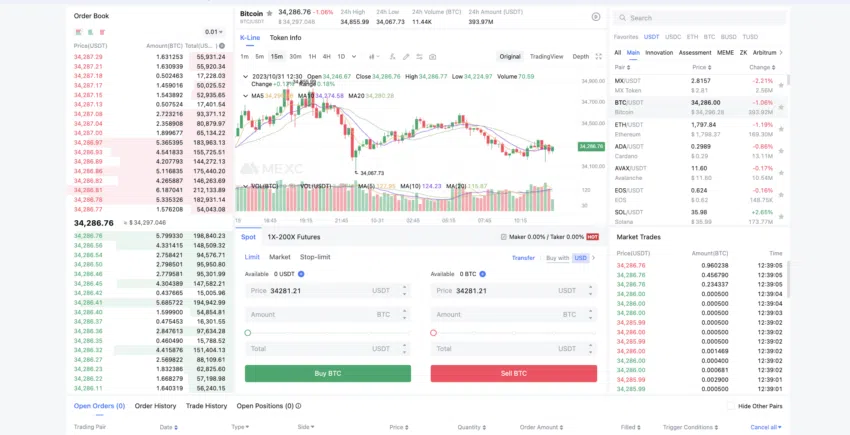Select the 1D chart interval
This screenshot has height=435, width=850.
tap(342, 56)
